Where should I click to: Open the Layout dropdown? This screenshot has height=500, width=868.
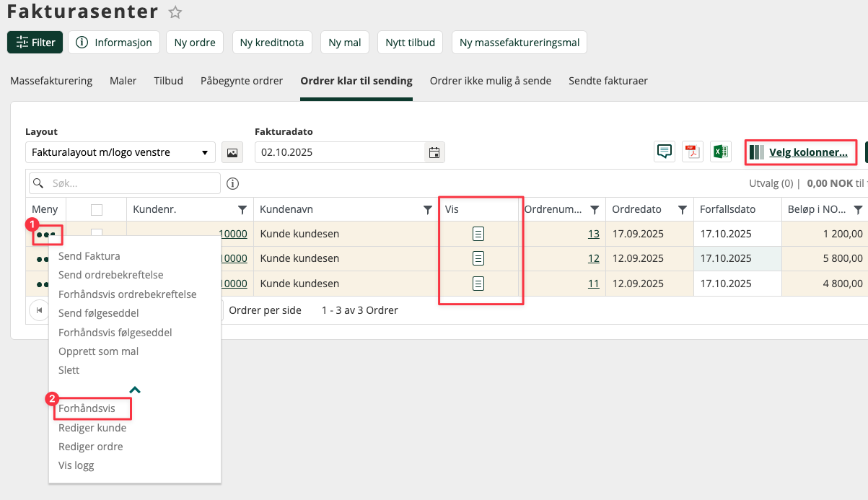(120, 152)
